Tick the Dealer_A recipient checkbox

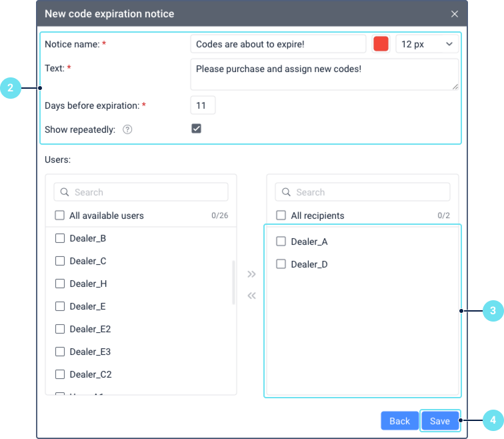(x=281, y=242)
